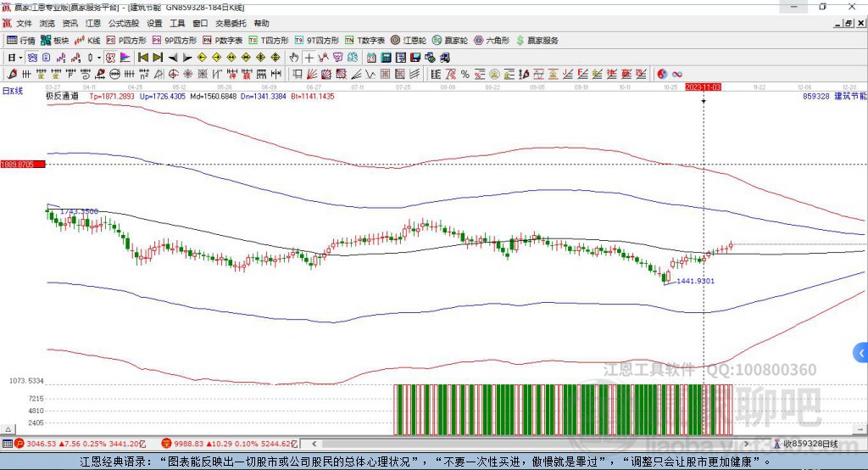Click the yin-yang taiji icon
Image resolution: width=868 pixels, height=470 pixels.
(662, 74)
